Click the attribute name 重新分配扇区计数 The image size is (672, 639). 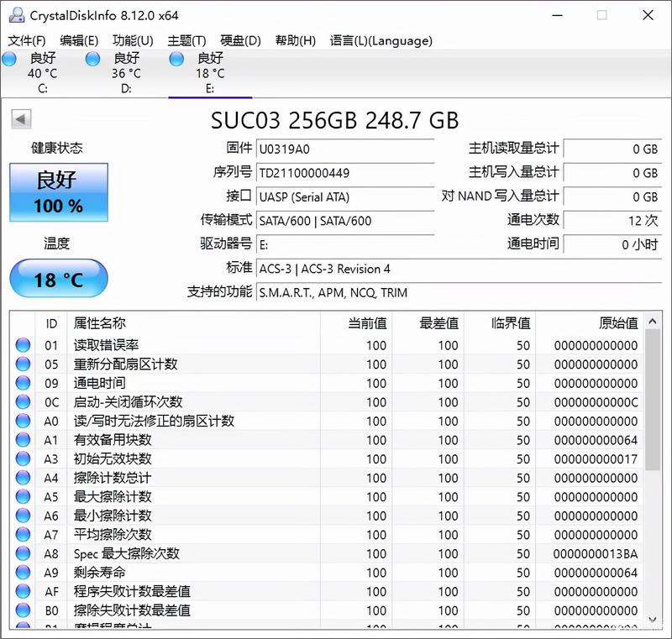pyautogui.click(x=125, y=364)
